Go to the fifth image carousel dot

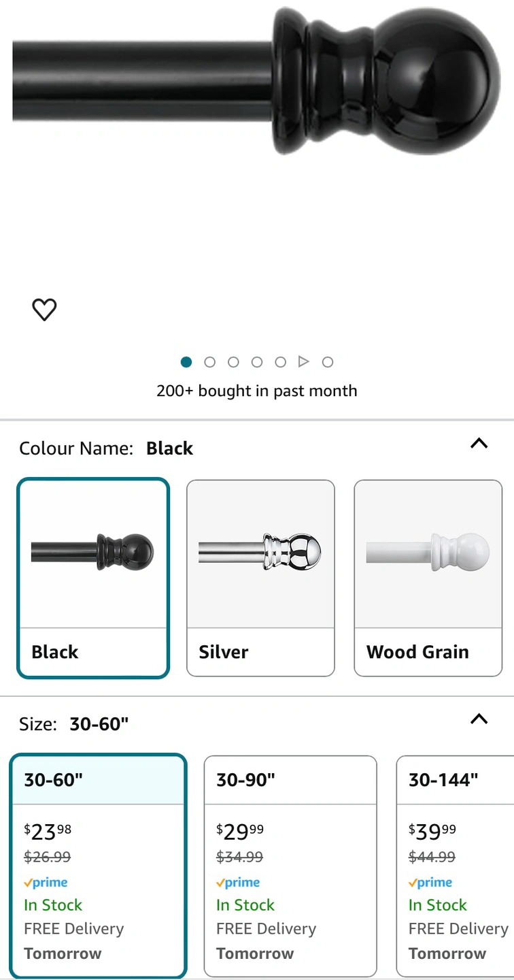[281, 362]
